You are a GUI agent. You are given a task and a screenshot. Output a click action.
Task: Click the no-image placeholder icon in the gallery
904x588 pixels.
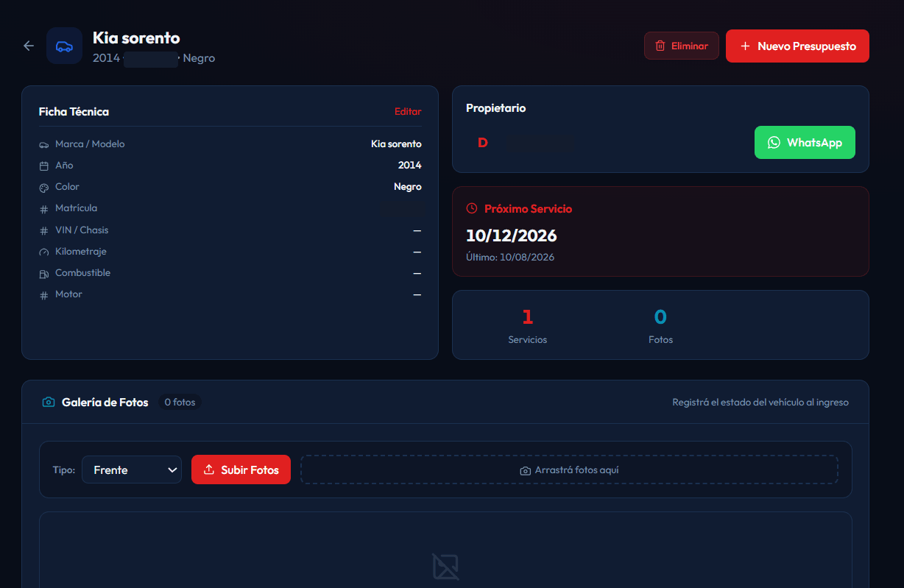445,567
